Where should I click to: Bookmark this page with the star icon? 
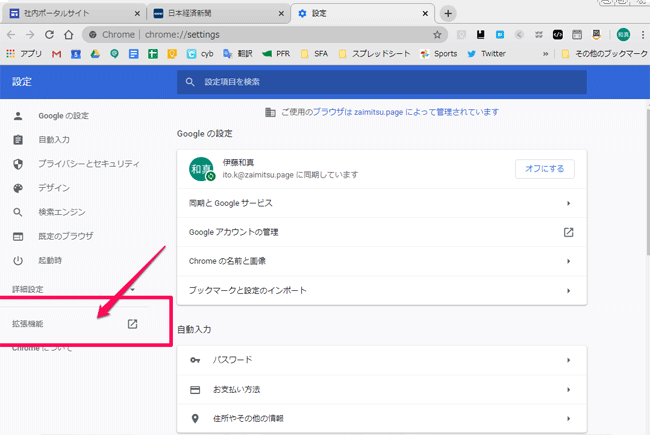coord(437,34)
